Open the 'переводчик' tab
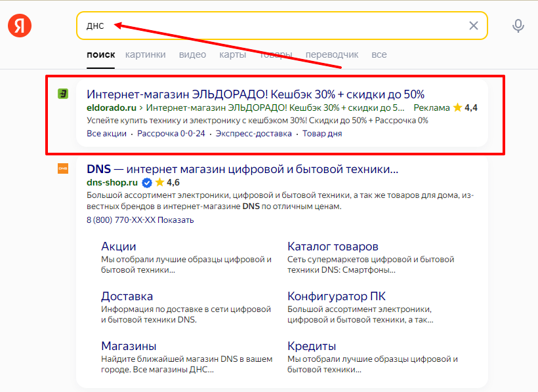This screenshot has height=392, width=538. pos(332,54)
